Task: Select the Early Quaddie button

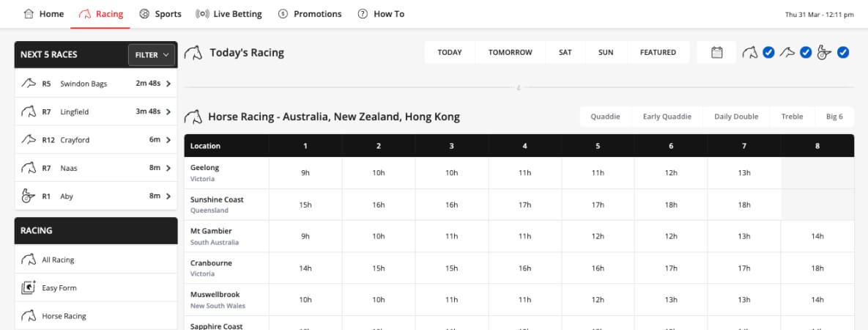Action: [667, 117]
